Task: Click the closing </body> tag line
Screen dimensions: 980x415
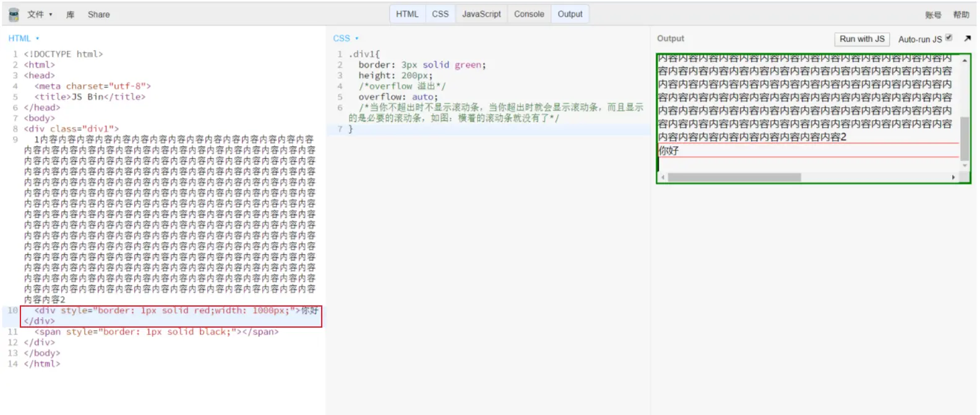Action: pyautogui.click(x=42, y=353)
